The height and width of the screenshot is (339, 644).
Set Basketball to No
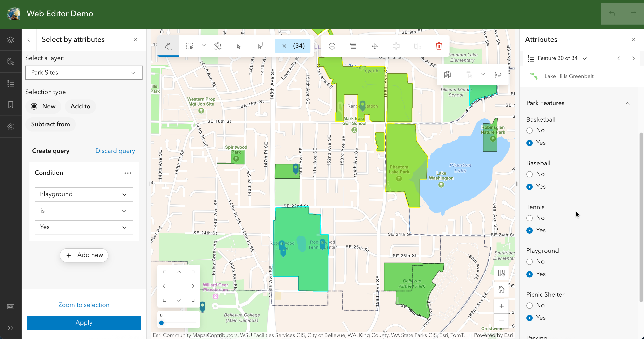coord(529,130)
